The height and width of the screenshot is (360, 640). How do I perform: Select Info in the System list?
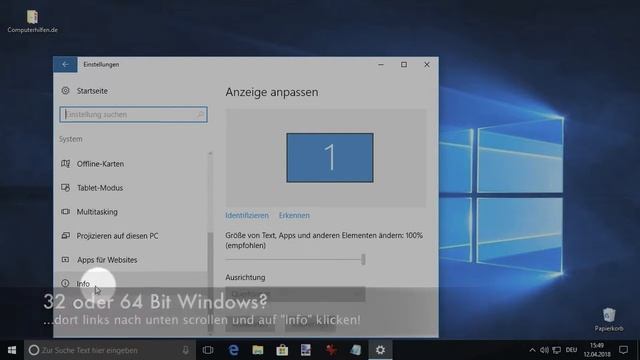point(130,283)
